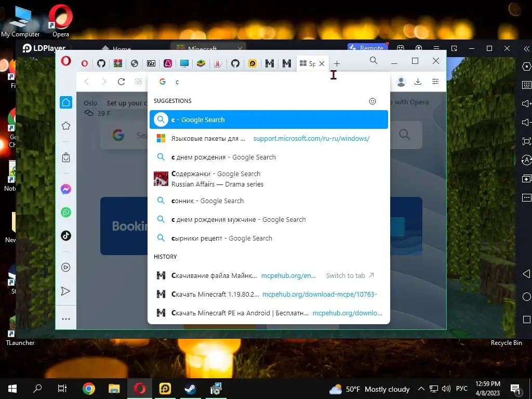Select 'сырники рецепт - Google Search' suggestion
The height and width of the screenshot is (399, 532).
(269, 238)
